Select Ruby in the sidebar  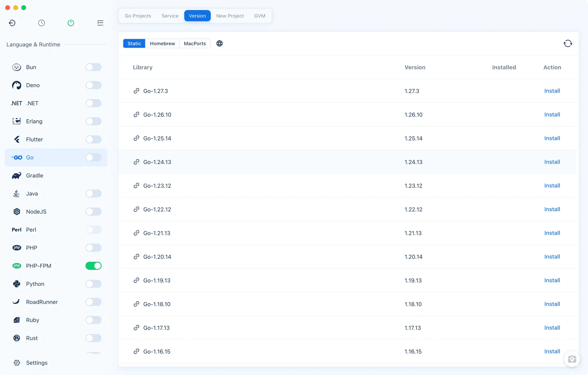(x=56, y=320)
